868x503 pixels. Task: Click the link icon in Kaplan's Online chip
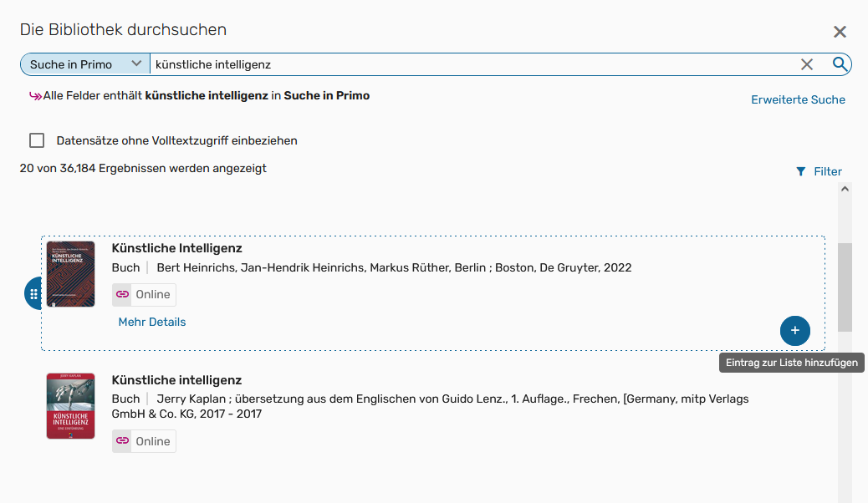[123, 440]
